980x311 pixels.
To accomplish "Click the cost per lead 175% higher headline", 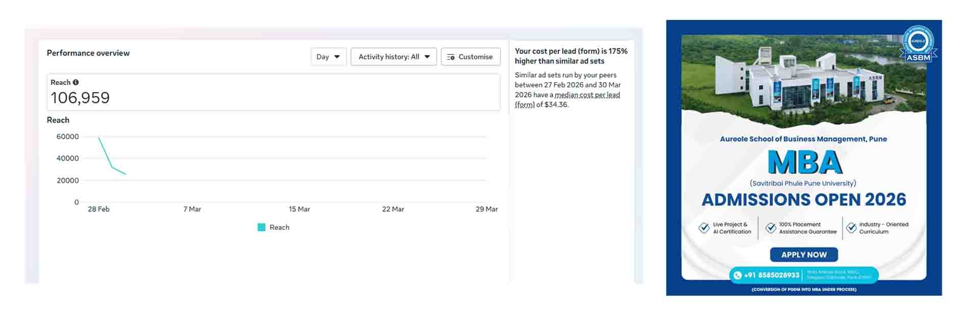I will point(571,56).
